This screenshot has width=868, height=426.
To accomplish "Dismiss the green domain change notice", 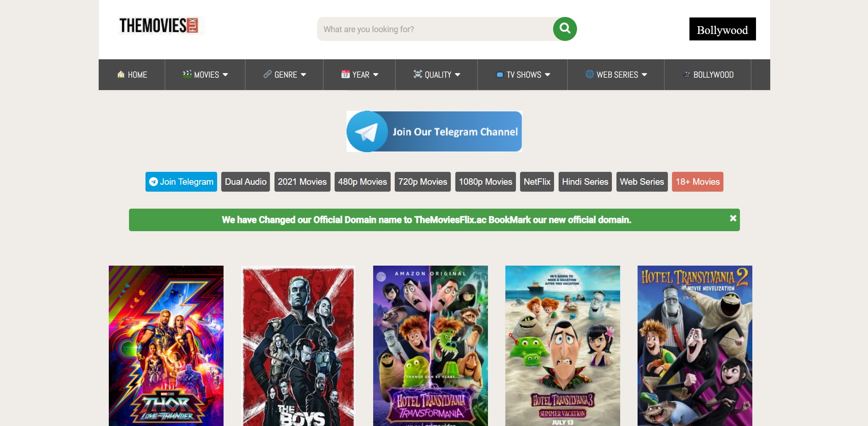I will [733, 218].
